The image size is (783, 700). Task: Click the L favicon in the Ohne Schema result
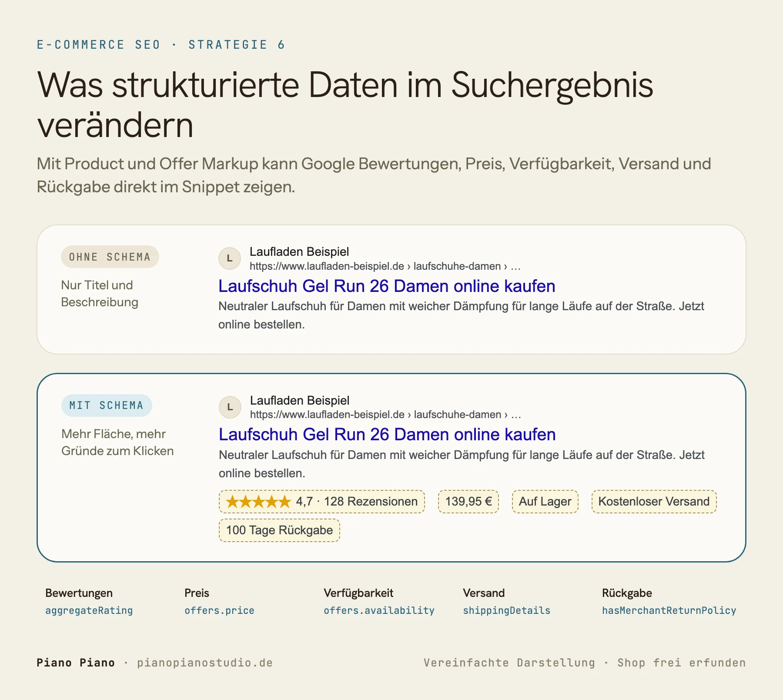click(230, 258)
